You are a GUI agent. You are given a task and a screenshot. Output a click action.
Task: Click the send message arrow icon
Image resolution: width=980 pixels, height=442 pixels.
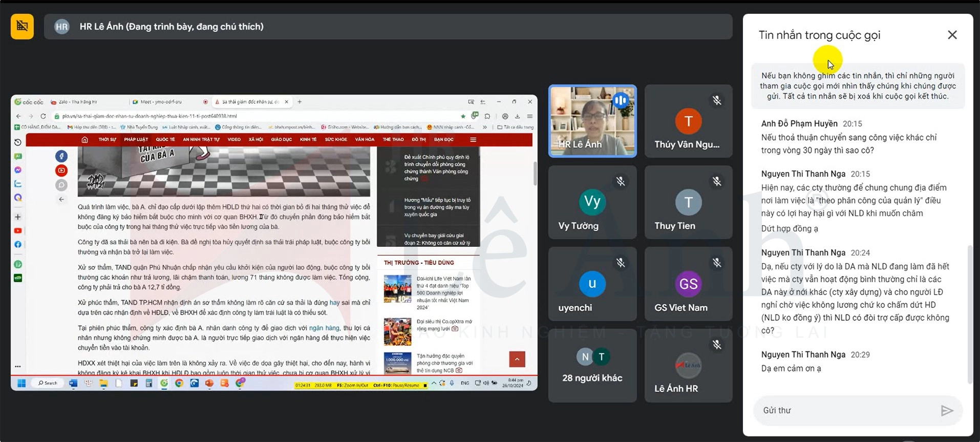coord(947,410)
